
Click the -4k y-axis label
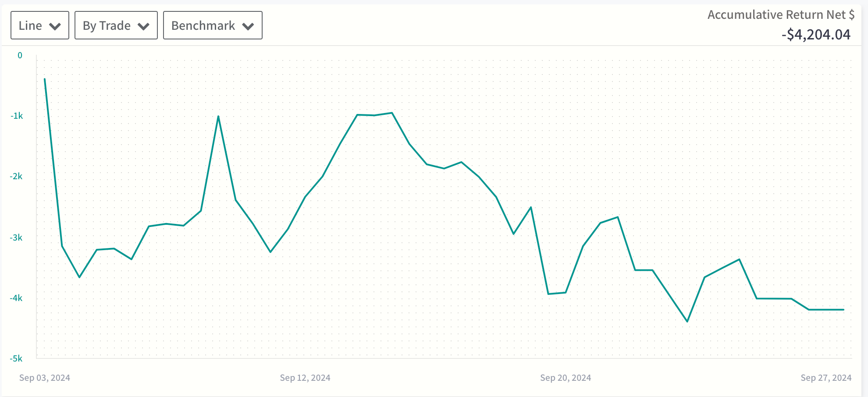(x=16, y=298)
